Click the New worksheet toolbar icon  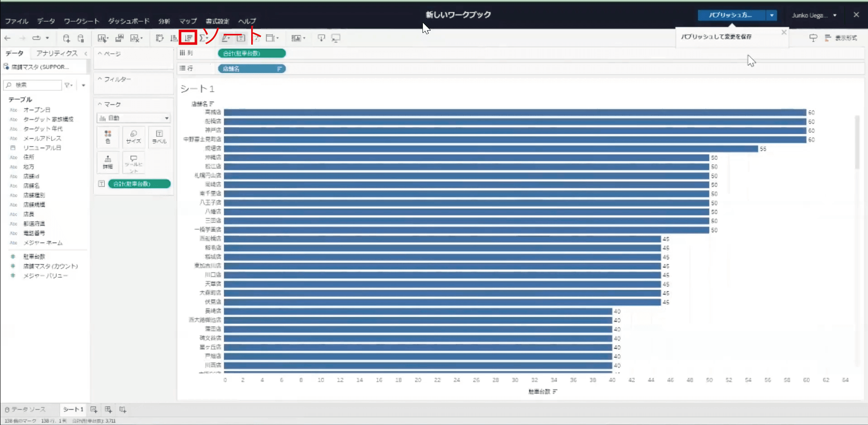tap(102, 38)
